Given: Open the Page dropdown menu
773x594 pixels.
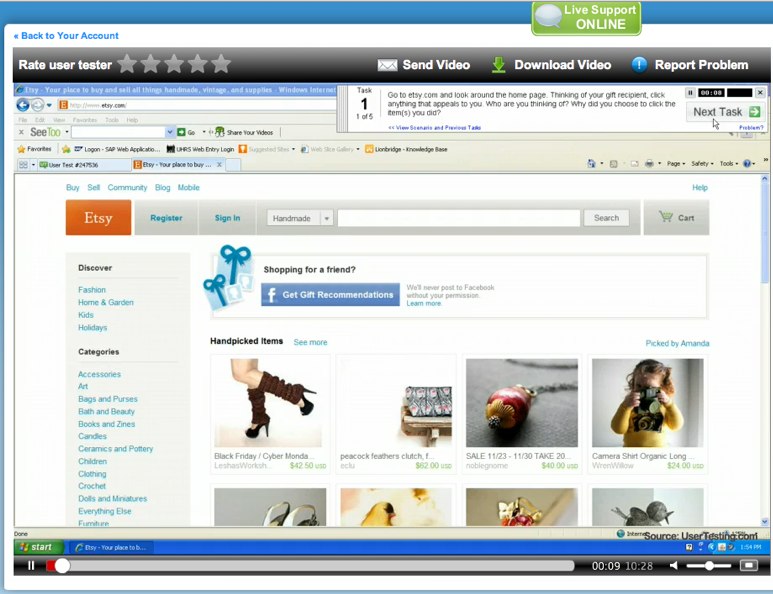Looking at the screenshot, I should [676, 164].
